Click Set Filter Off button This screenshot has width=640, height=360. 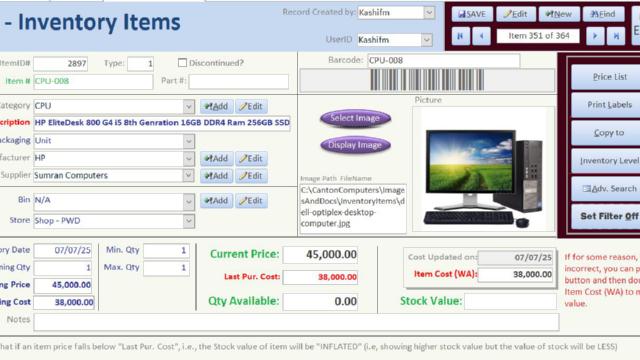[609, 216]
